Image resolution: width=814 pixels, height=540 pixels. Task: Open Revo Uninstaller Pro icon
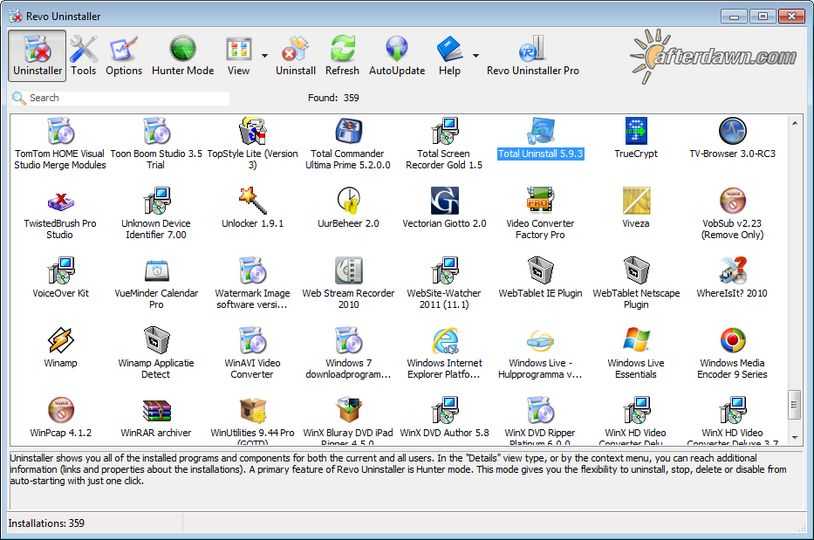(532, 55)
